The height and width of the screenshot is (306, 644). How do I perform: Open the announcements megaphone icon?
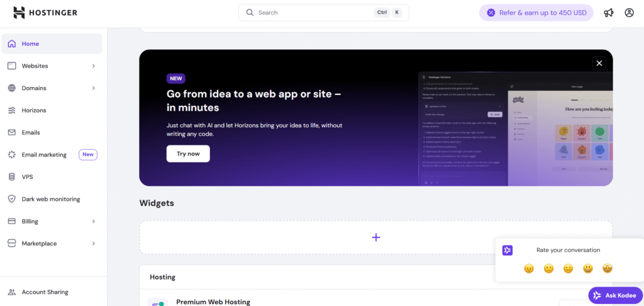[x=609, y=13]
